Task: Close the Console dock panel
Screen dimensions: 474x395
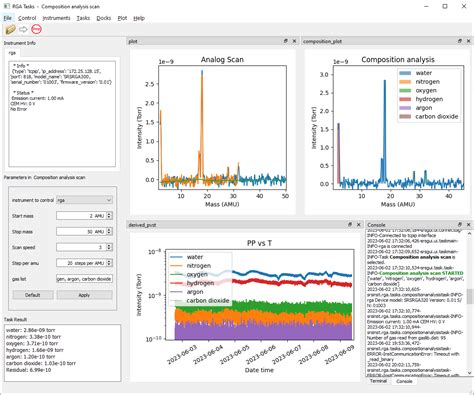Action: tap(469, 225)
